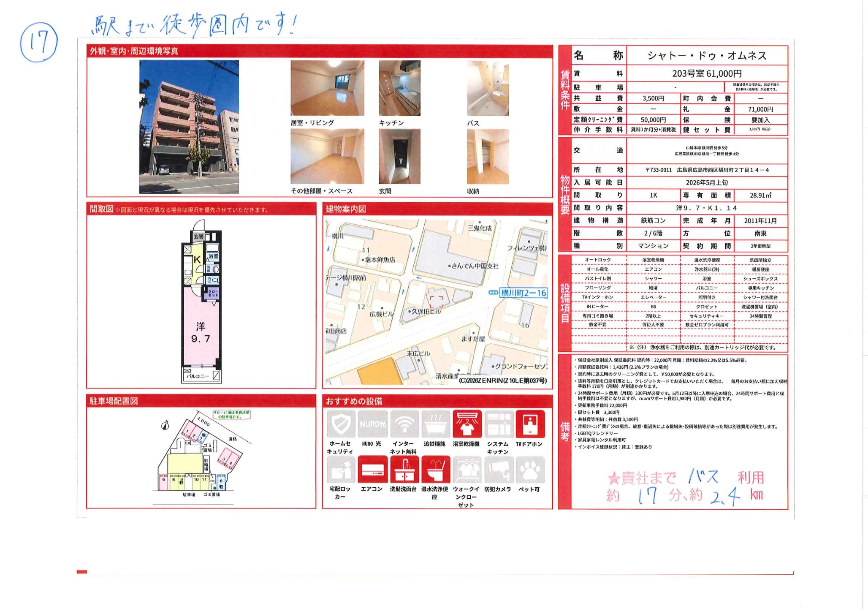Click the ホームセキュリティ shield icon
Image resolution: width=868 pixels, height=614 pixels.
tap(341, 424)
